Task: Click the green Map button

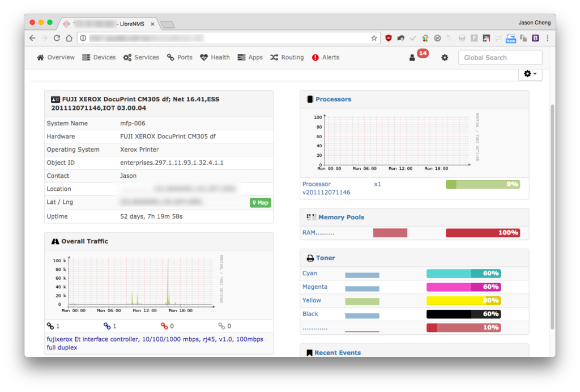Action: 261,203
